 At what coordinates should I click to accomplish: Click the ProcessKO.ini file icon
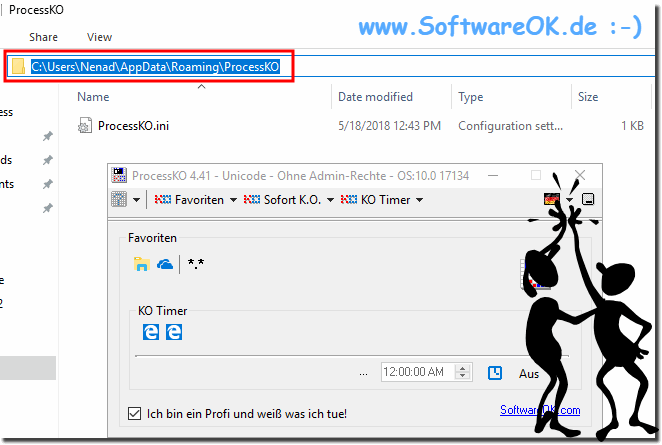[85, 125]
